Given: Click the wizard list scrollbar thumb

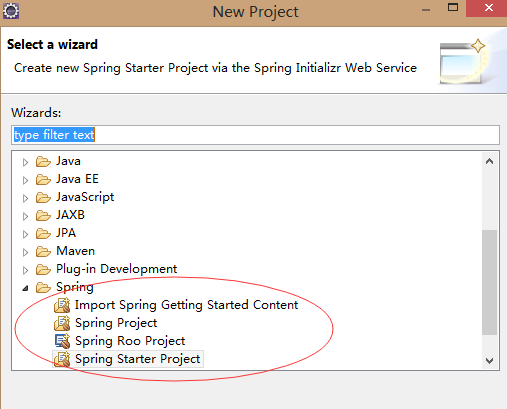Looking at the screenshot, I should [x=489, y=282].
